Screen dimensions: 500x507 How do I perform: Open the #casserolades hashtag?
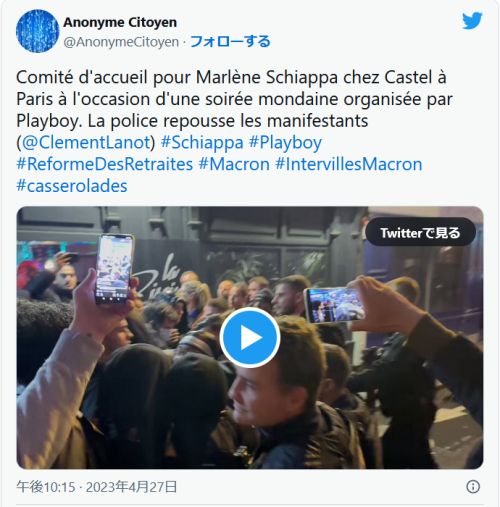(72, 186)
